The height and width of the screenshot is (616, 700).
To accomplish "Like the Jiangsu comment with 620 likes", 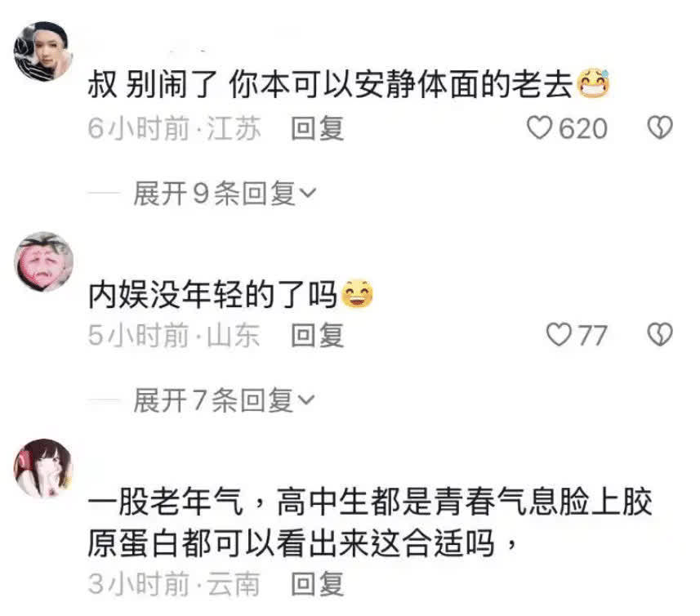I will tap(539, 128).
